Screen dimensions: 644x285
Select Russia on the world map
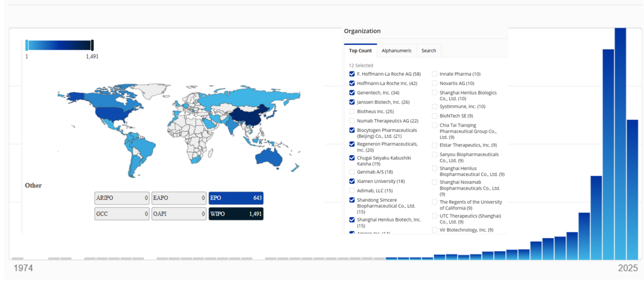tap(244, 98)
